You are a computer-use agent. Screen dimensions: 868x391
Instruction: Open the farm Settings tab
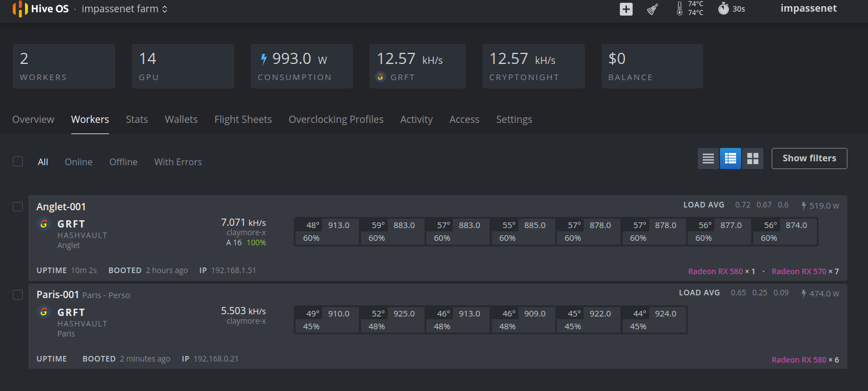coord(514,120)
